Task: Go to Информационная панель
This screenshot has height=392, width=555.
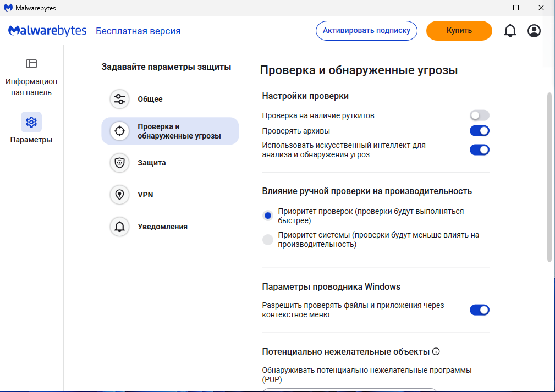Action: tap(31, 78)
